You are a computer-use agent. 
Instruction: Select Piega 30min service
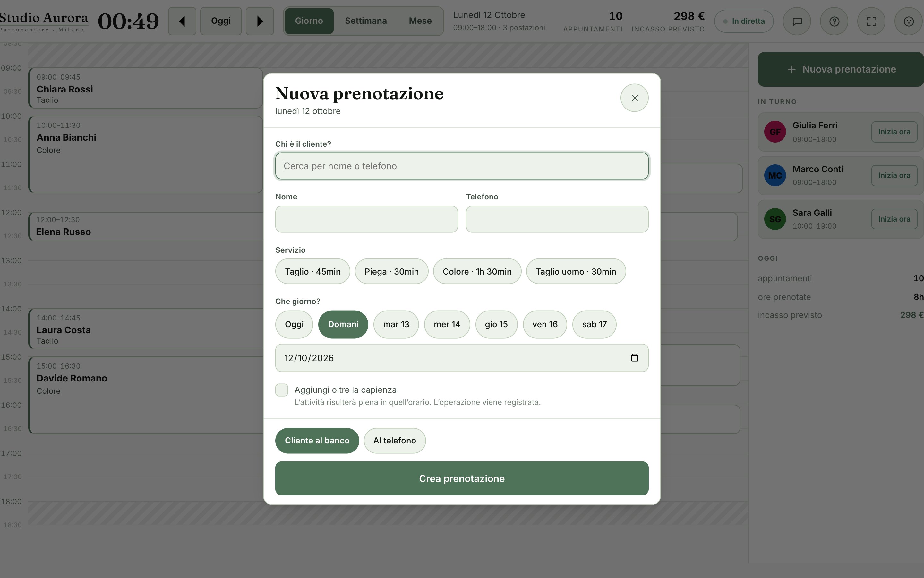(392, 271)
